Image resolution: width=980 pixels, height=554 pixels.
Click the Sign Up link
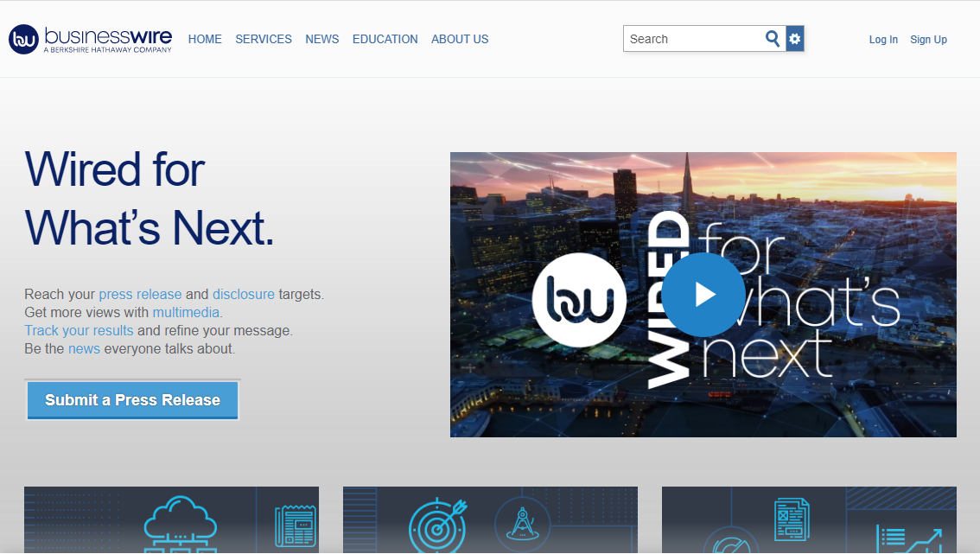click(928, 40)
